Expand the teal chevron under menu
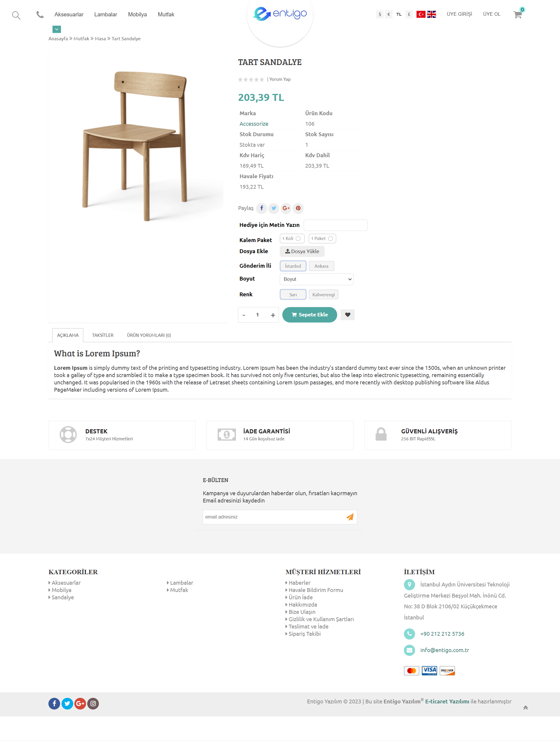This screenshot has width=560, height=741. [x=57, y=29]
